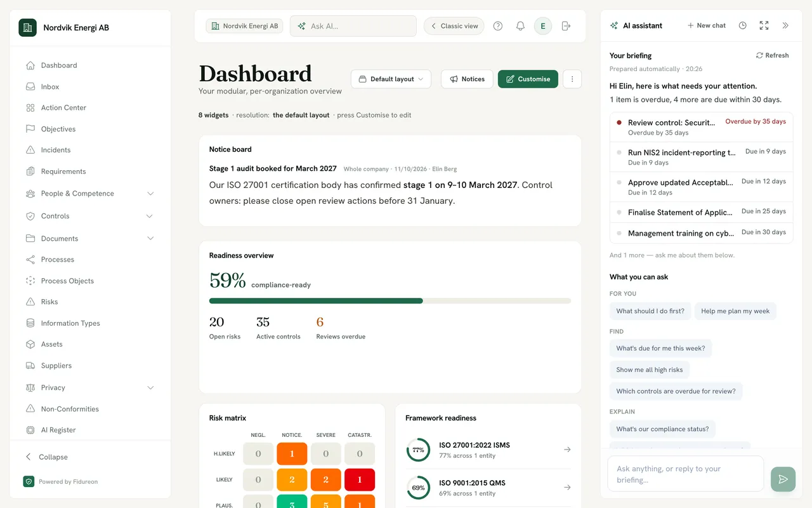Click the 6 Reviews overdue stat
812x508 pixels.
pyautogui.click(x=341, y=328)
